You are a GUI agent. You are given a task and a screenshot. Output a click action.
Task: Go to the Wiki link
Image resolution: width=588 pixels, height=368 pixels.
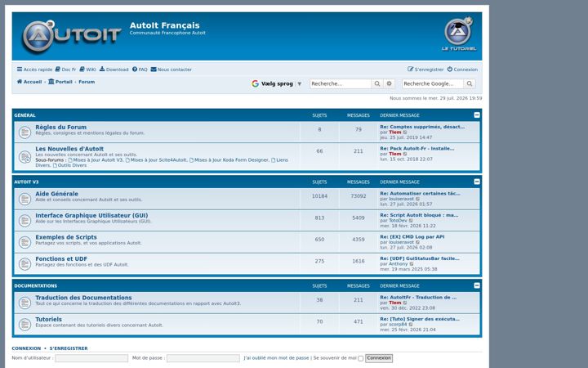87,70
